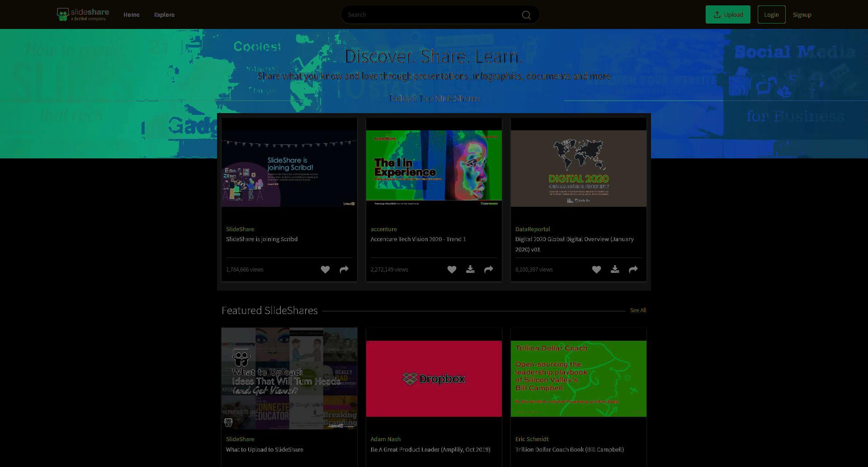The image size is (868, 467).
Task: Click See All for Featured SlideShares
Action: pos(638,310)
